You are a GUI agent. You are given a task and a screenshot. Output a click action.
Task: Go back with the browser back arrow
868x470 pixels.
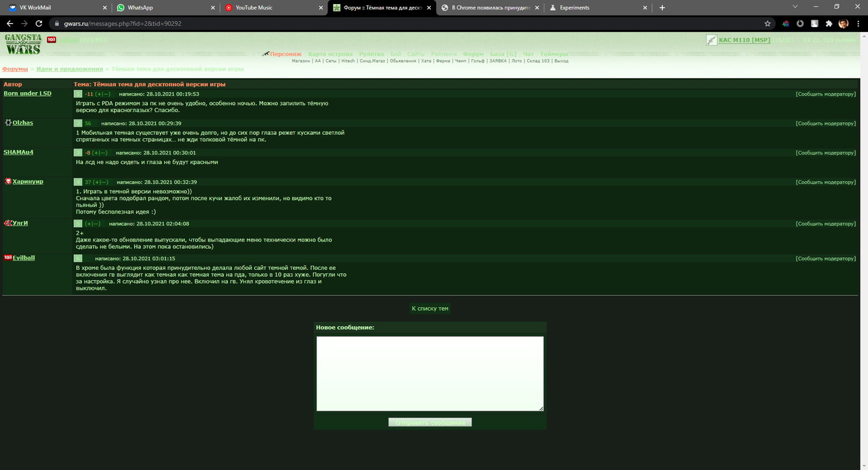click(x=9, y=23)
